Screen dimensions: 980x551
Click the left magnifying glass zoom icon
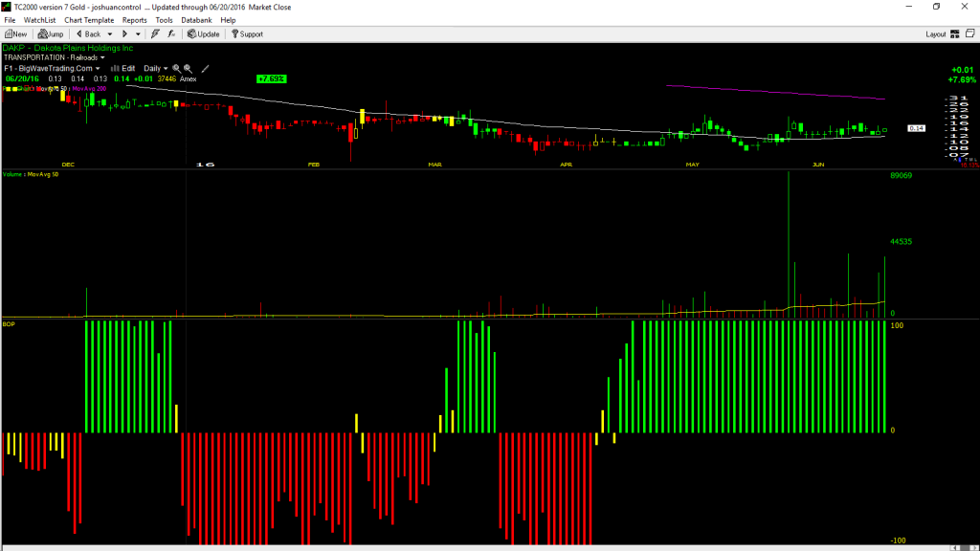click(176, 69)
